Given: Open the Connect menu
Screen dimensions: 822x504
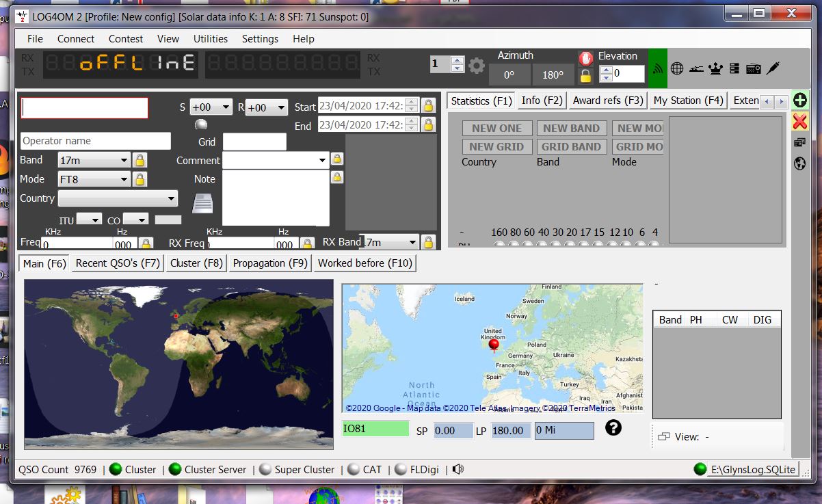Looking at the screenshot, I should [76, 39].
